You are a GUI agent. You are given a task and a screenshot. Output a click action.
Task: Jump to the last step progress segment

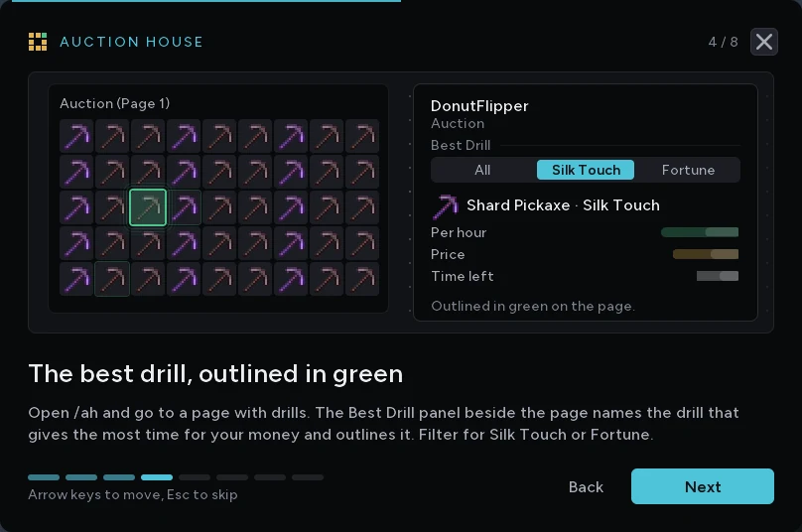(x=308, y=477)
